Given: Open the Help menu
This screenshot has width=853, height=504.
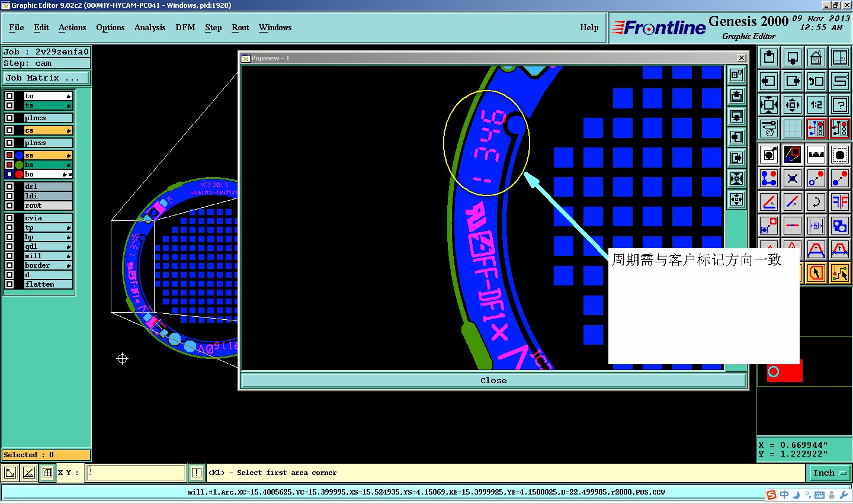Looking at the screenshot, I should pos(589,27).
